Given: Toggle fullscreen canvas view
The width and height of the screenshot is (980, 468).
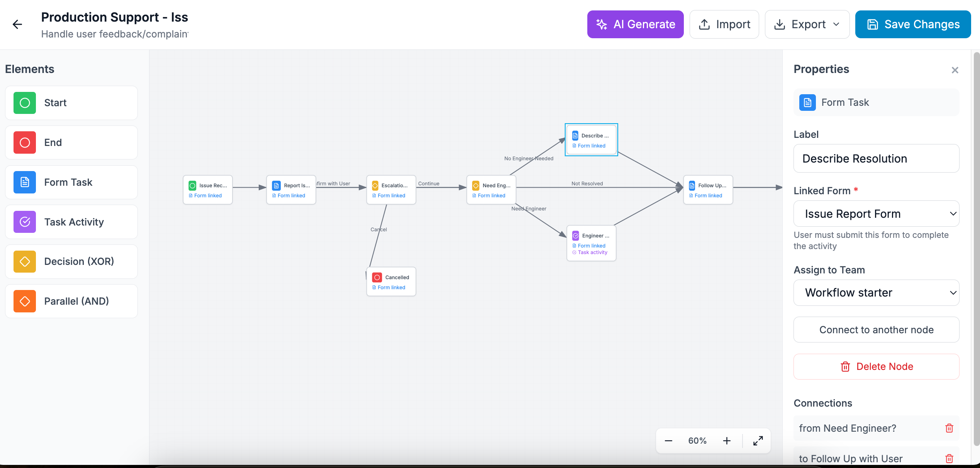Looking at the screenshot, I should click(758, 441).
